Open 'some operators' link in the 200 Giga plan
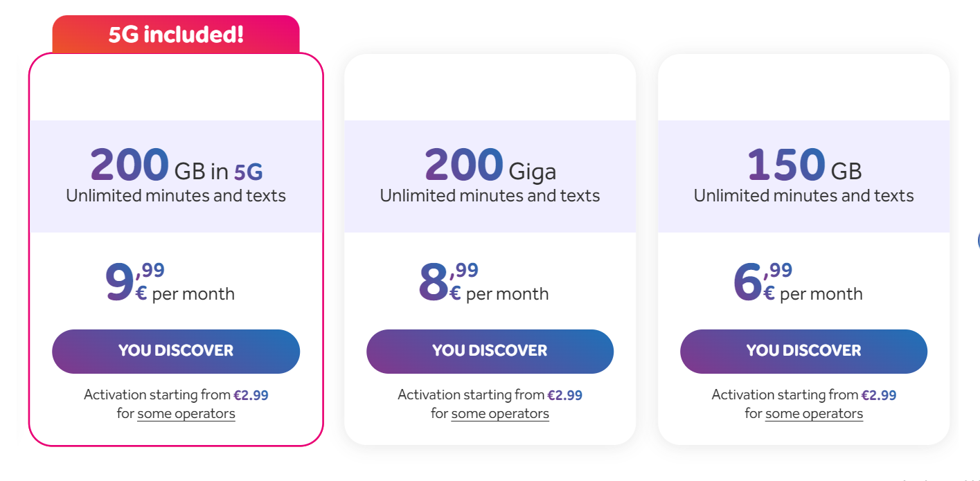This screenshot has height=481, width=980. (x=500, y=414)
